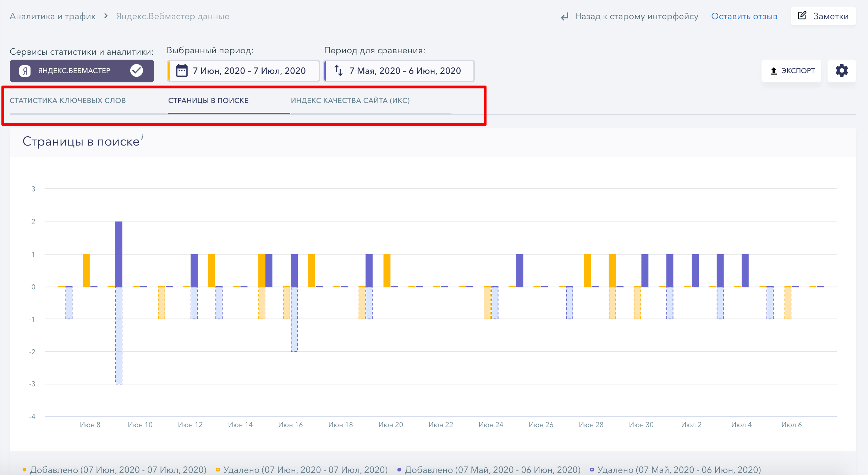Open selected period date picker

point(243,71)
